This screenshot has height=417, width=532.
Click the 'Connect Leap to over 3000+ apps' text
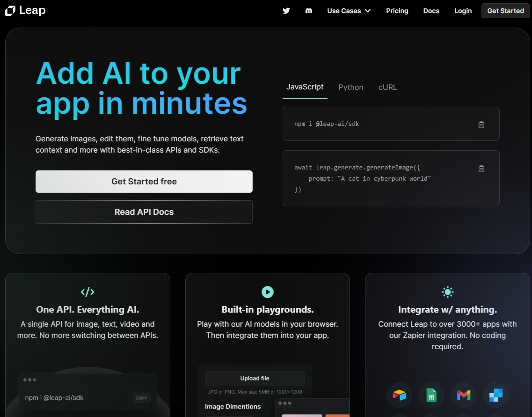click(447, 335)
